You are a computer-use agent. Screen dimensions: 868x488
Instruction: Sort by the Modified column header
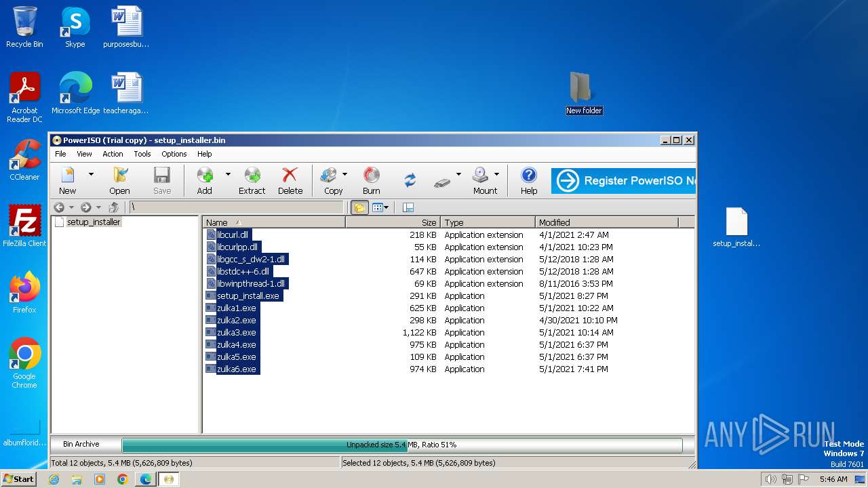tap(607, 222)
